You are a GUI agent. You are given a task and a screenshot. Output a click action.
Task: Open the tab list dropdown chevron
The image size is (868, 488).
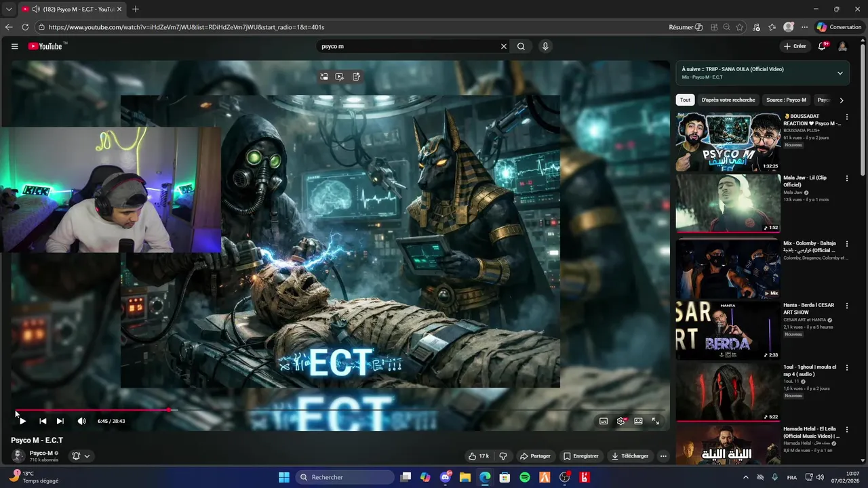coord(9,9)
